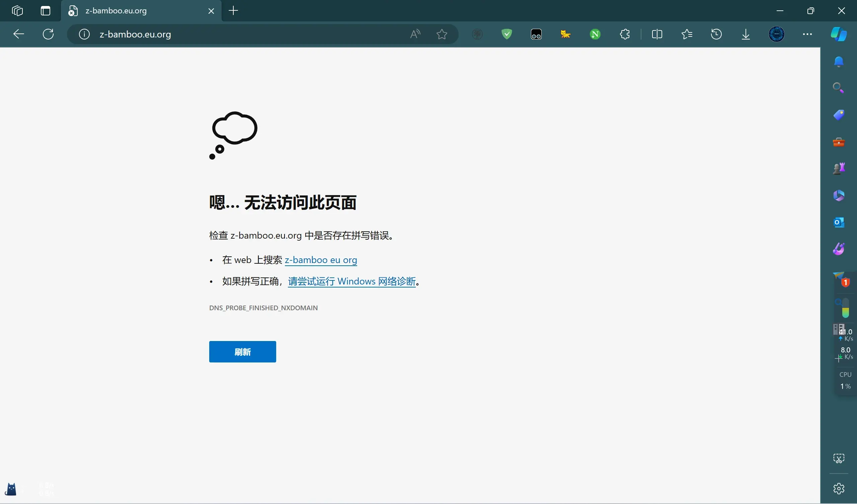Add this page to favorites star

pyautogui.click(x=442, y=34)
